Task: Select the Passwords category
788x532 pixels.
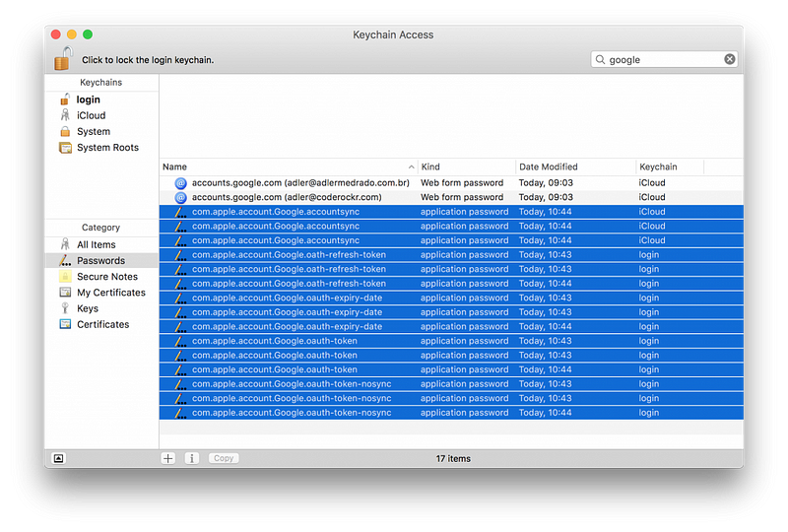Action: pyautogui.click(x=102, y=260)
